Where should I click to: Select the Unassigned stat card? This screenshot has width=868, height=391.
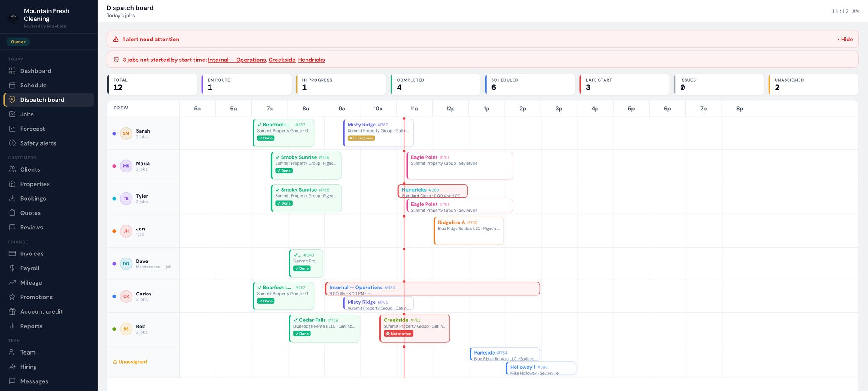[x=813, y=84]
